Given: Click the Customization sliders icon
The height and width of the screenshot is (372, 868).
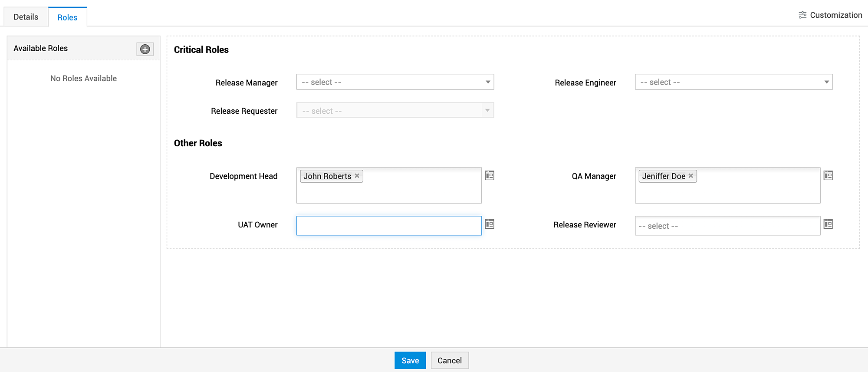Looking at the screenshot, I should (802, 15).
